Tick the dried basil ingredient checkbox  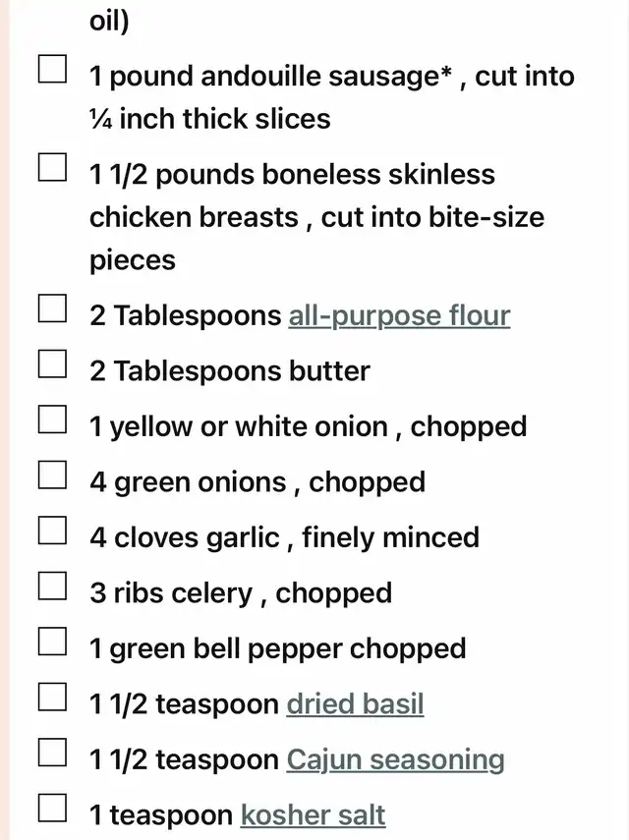click(x=52, y=699)
